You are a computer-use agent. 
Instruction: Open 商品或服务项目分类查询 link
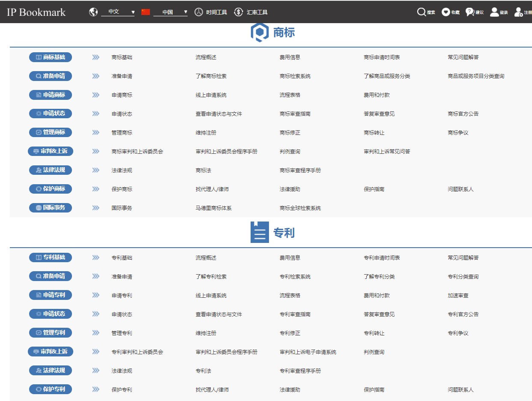[x=476, y=76]
